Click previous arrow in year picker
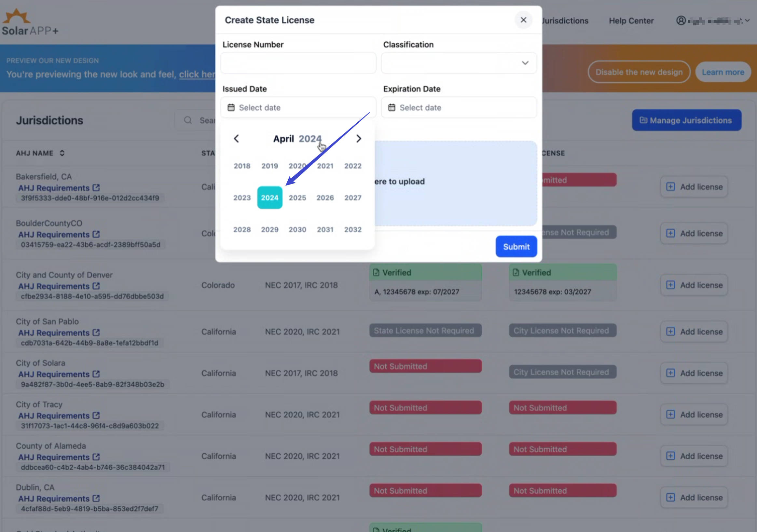757x532 pixels. (236, 139)
